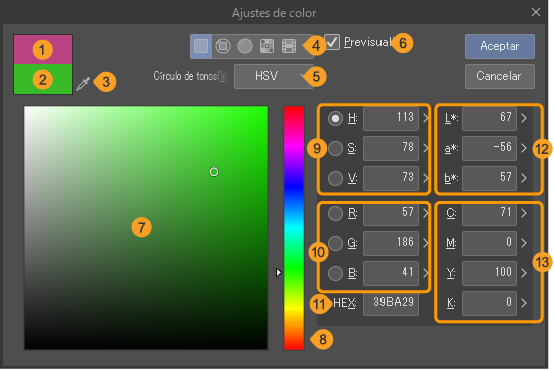Expand the slider arrow next to M
This screenshot has width=554, height=370.
click(x=524, y=243)
